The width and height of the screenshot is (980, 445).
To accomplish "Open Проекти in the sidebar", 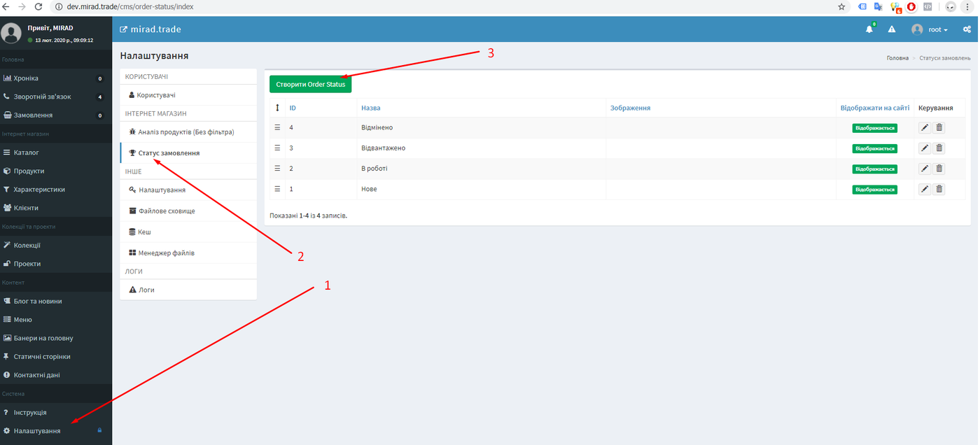I will (x=56, y=264).
